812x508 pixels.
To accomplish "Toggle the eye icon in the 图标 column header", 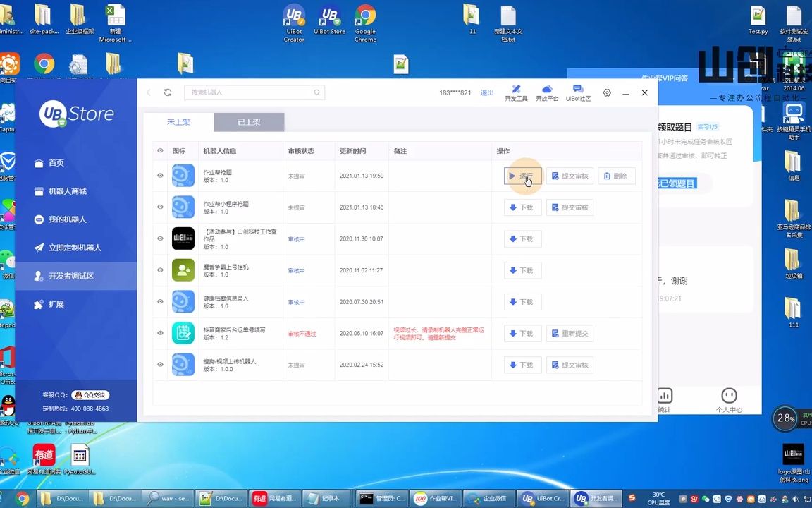I will (160, 150).
